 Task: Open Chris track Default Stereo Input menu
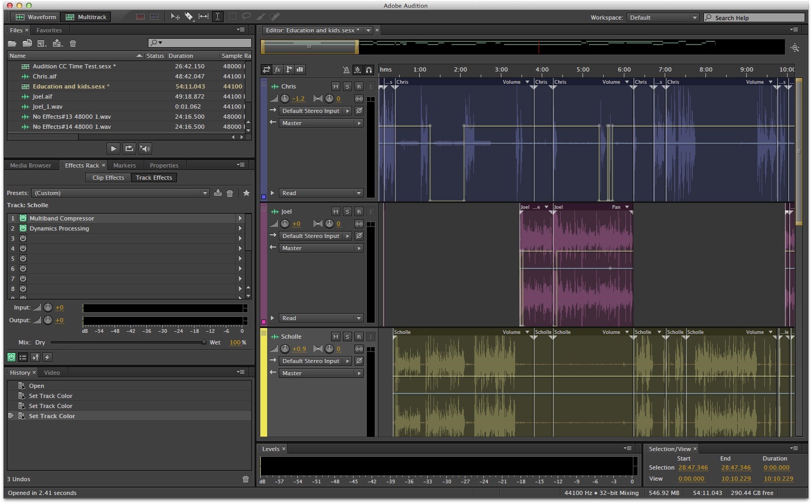[315, 111]
